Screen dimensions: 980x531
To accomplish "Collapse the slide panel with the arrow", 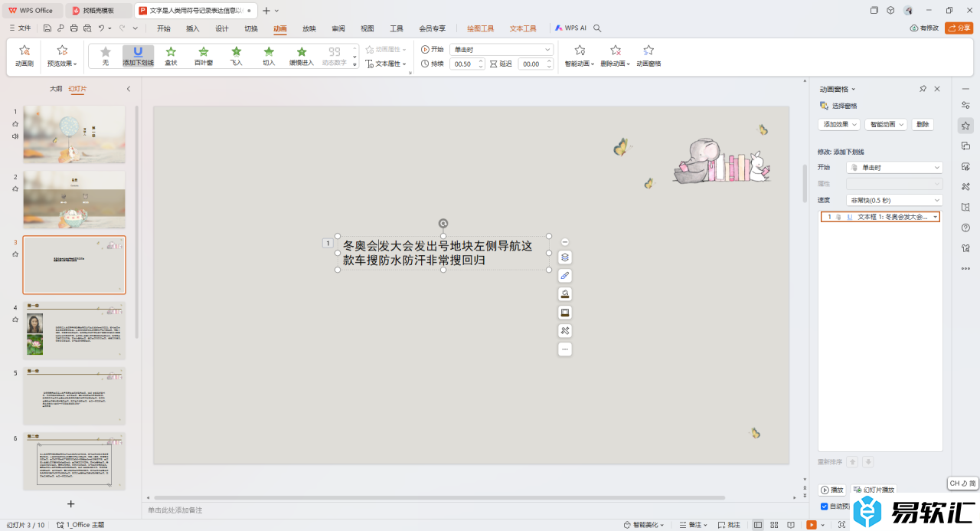I will coord(129,89).
